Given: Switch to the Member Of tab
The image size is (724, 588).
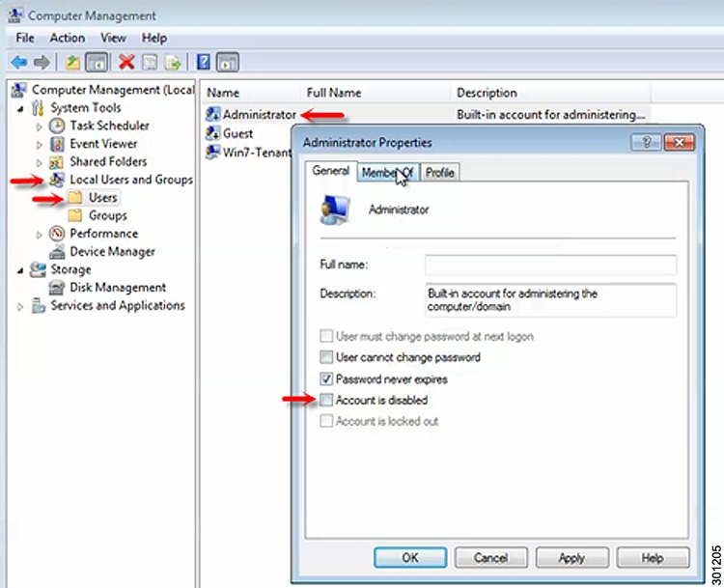Looking at the screenshot, I should [388, 173].
